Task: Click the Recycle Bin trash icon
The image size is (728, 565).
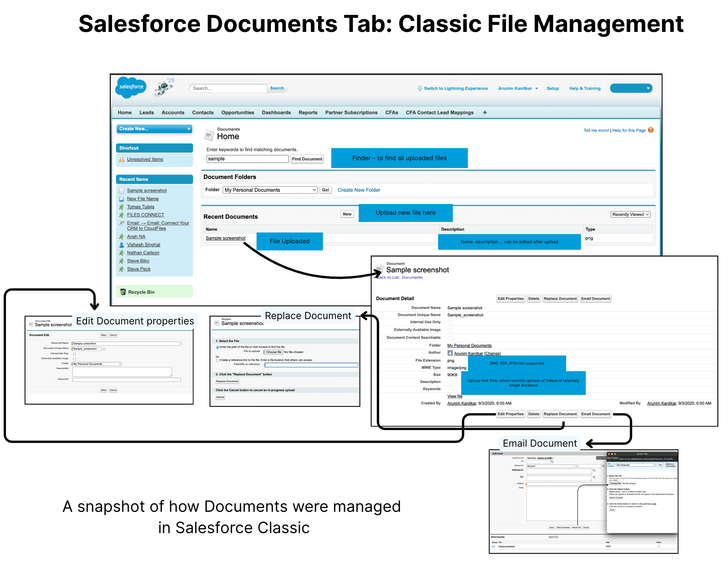Action: (x=123, y=292)
